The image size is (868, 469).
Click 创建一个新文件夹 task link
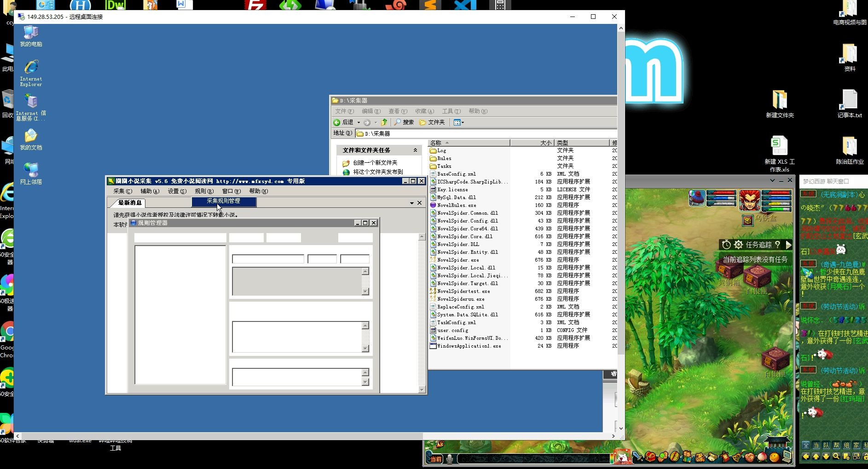(x=375, y=163)
